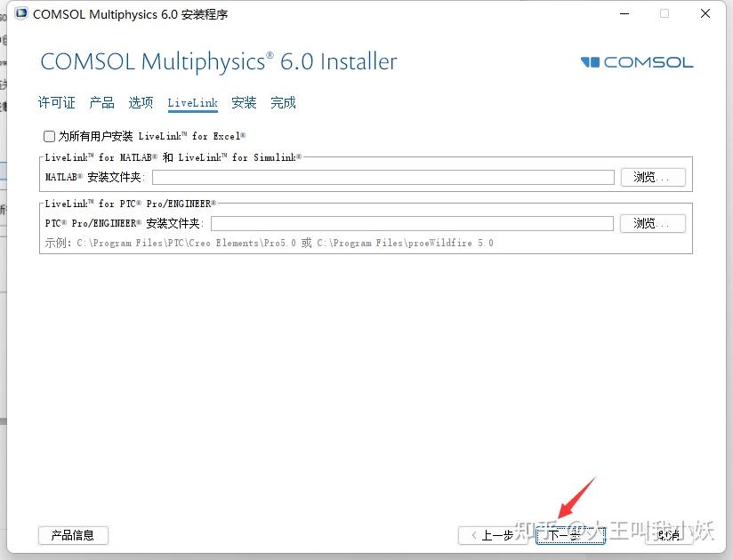Click the COMSOL app icon in title bar
Viewport: 733px width, 560px height.
21,13
